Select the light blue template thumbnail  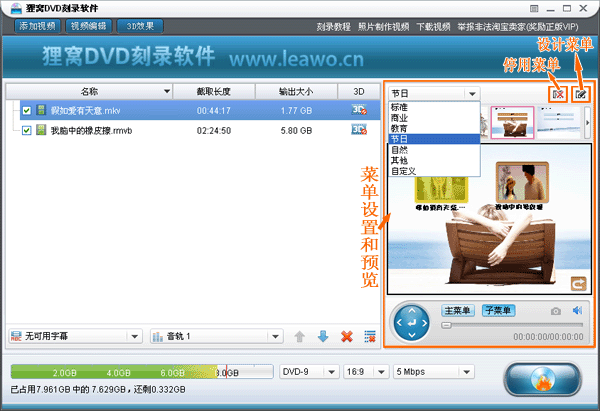(559, 122)
